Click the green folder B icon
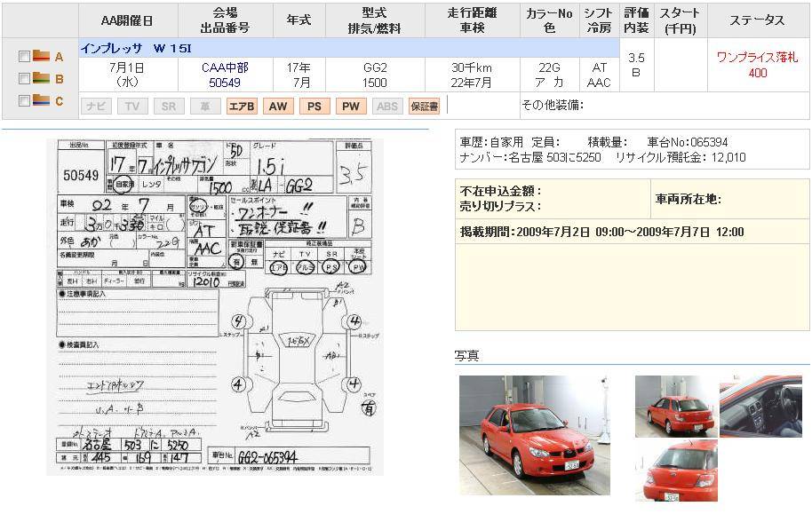This screenshot has width=812, height=514. pyautogui.click(x=41, y=77)
